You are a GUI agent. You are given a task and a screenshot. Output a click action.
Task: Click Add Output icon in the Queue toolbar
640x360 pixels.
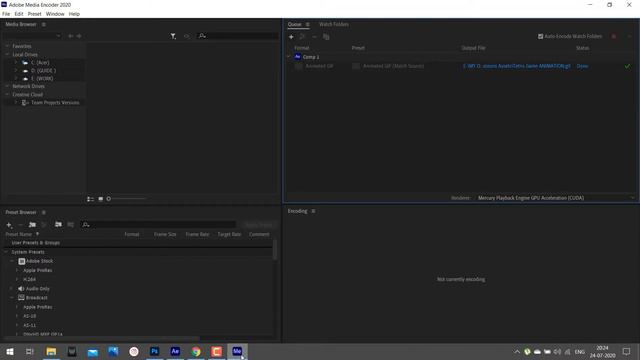pos(302,37)
